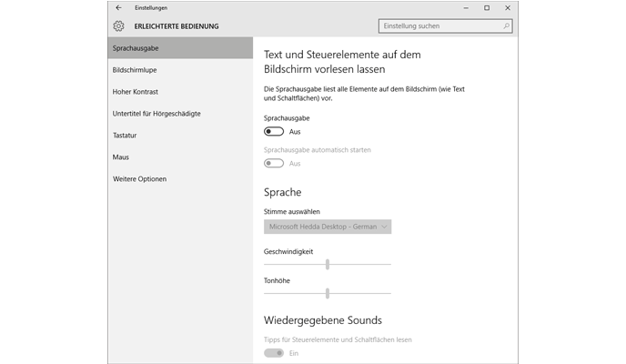
Task: Minimize the Einstellungen window
Action: tap(464, 7)
